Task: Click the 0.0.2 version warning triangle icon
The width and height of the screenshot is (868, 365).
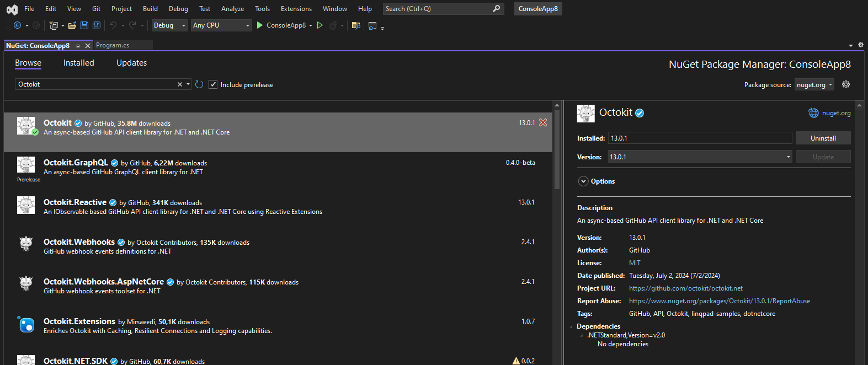Action: [516, 361]
